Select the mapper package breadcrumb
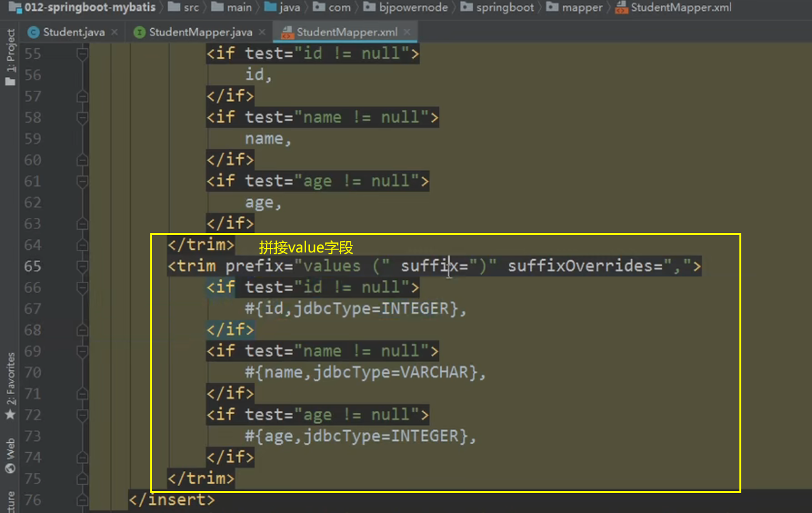 575,8
